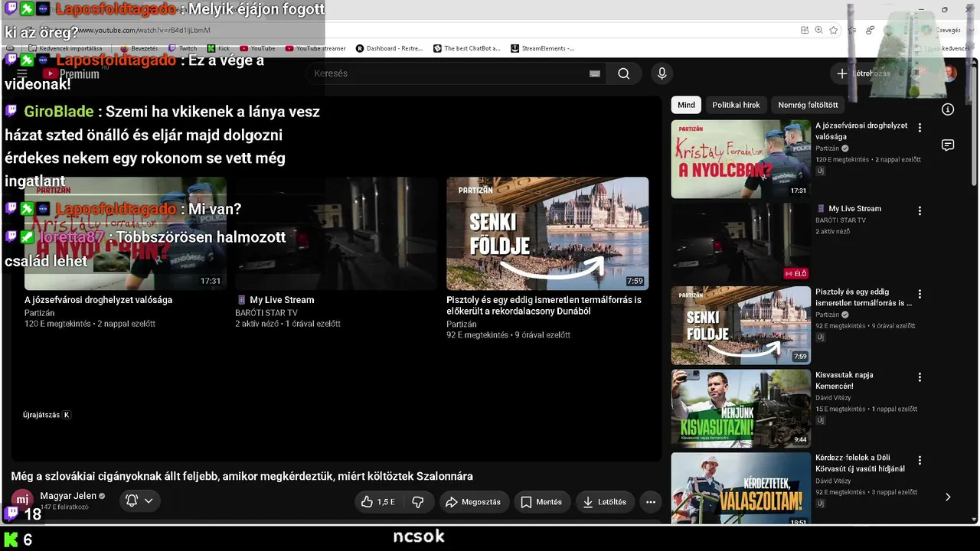Open end-screen 'Senki földje' video thumbnail

click(x=547, y=233)
